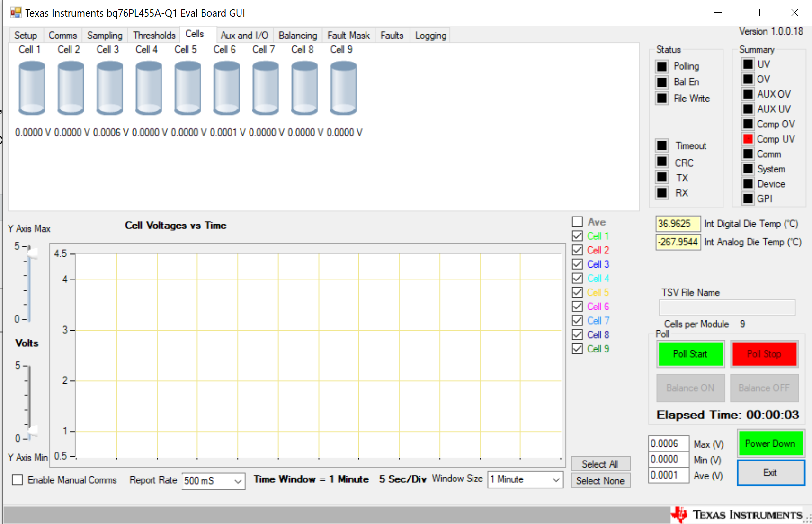The height and width of the screenshot is (524, 812).
Task: Uncheck the Cell 9 plot checkbox
Action: tap(577, 349)
